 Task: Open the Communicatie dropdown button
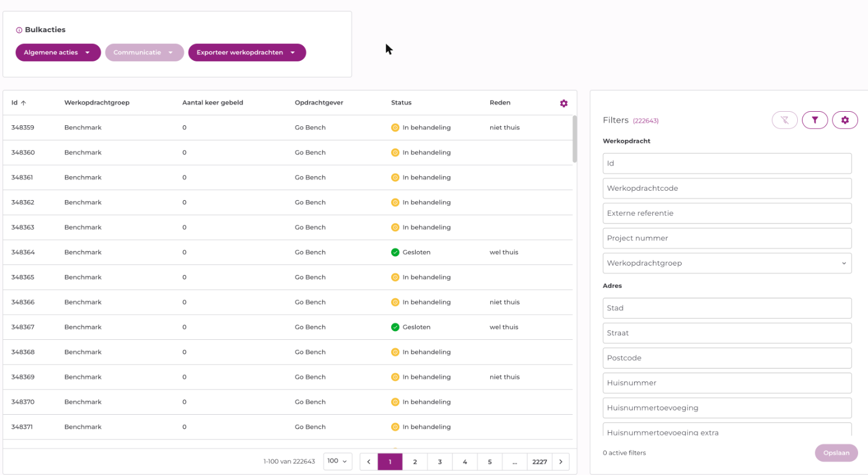click(144, 53)
